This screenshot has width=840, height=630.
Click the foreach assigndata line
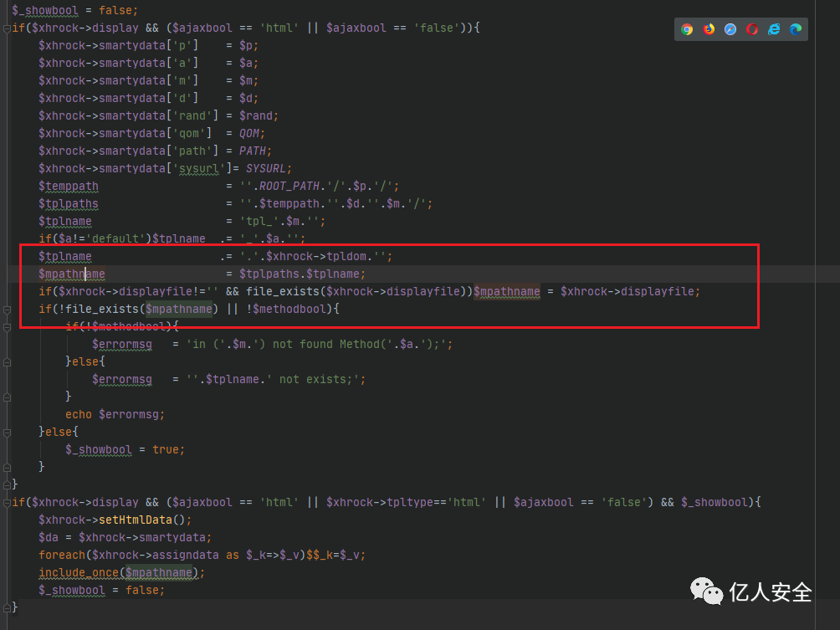point(202,555)
